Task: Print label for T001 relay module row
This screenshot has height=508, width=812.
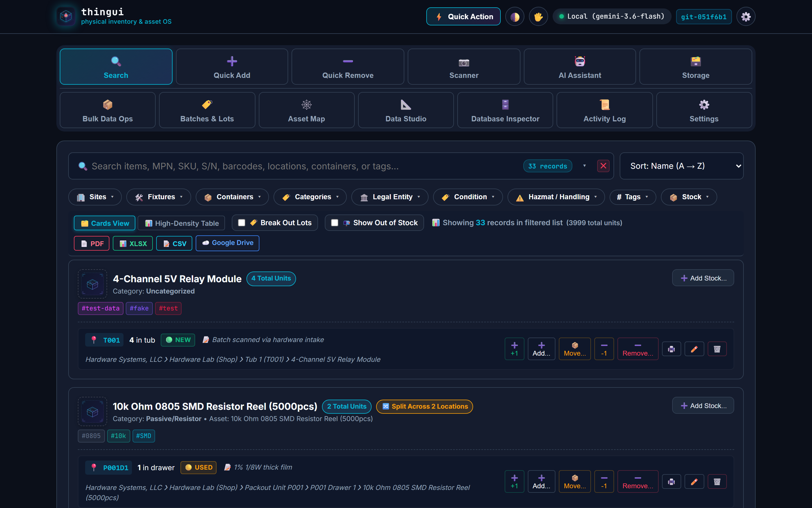Action: coord(671,349)
